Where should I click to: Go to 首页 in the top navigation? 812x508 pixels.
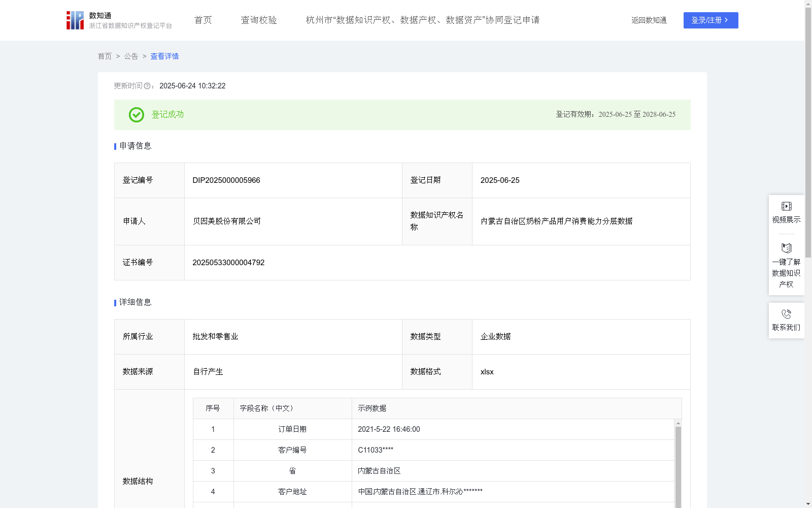[203, 20]
